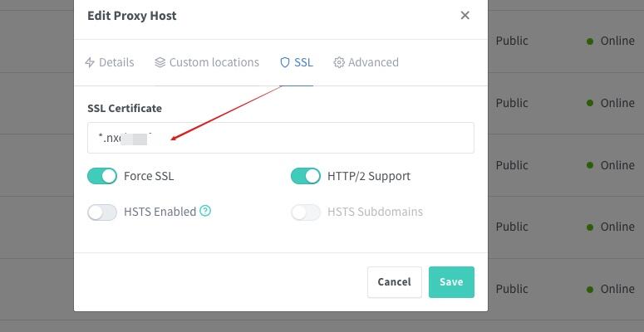Screen dimensions: 644x332
Task: Click the Force SSL label text
Action: [x=149, y=176]
